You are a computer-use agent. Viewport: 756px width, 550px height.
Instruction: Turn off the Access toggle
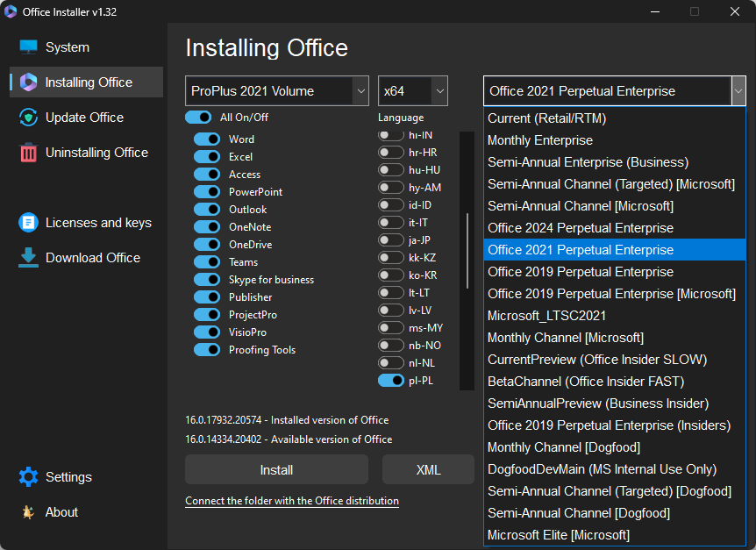click(x=207, y=174)
